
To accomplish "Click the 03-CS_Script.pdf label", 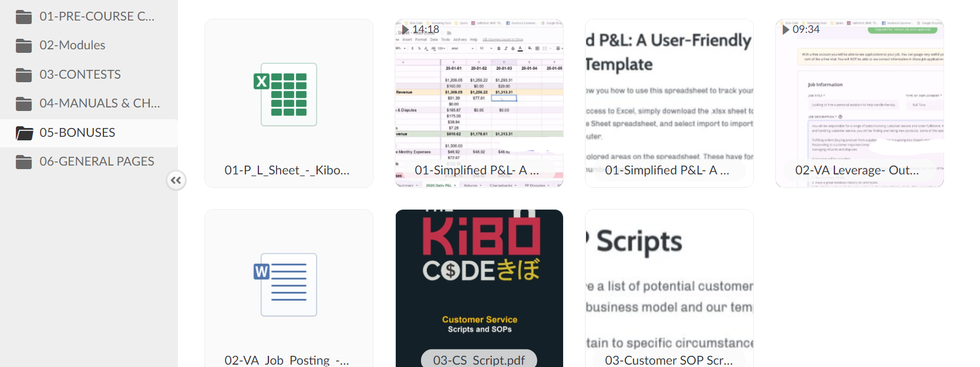I will (x=479, y=360).
